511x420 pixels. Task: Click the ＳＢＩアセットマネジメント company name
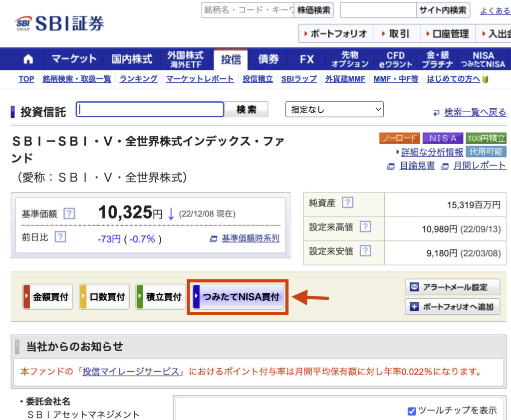[x=83, y=415]
